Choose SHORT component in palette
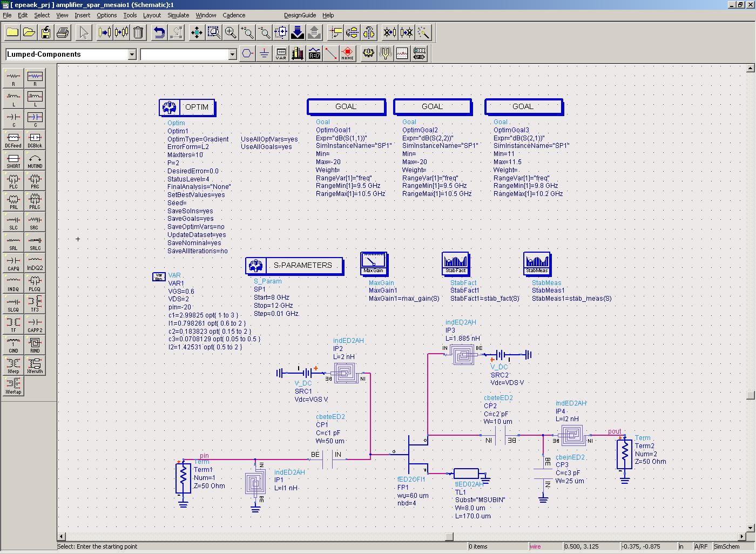 coord(13,160)
